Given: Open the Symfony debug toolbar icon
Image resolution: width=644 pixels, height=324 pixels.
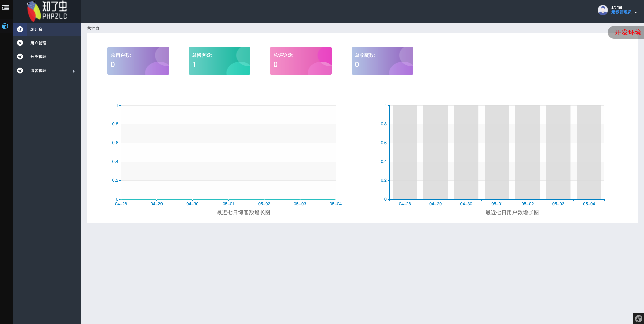Looking at the screenshot, I should [x=638, y=318].
